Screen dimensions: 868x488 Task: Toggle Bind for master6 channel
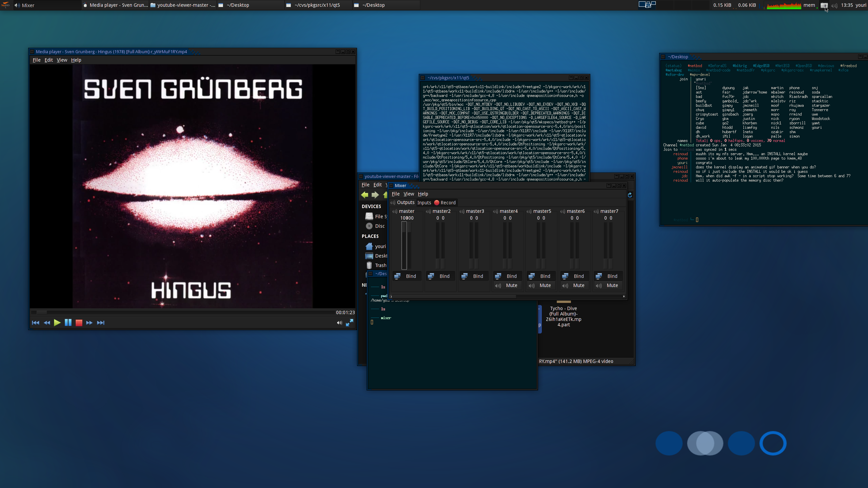(x=575, y=276)
